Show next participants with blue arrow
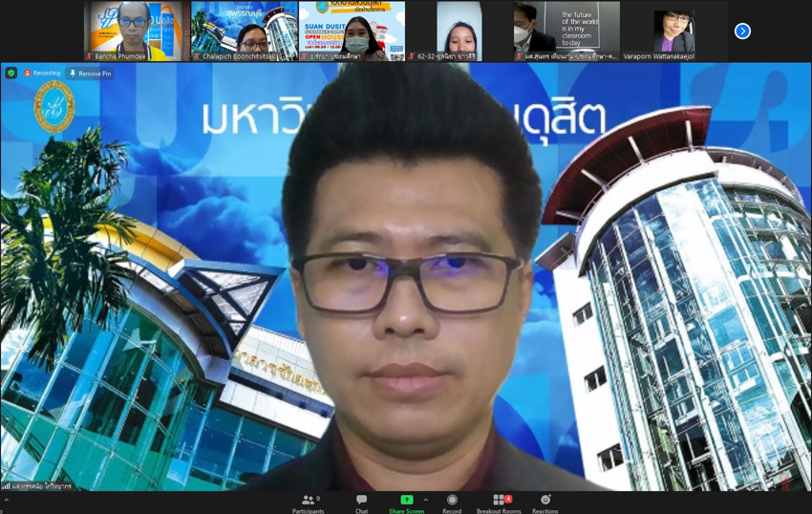Viewport: 812px width, 514px height. coord(742,32)
